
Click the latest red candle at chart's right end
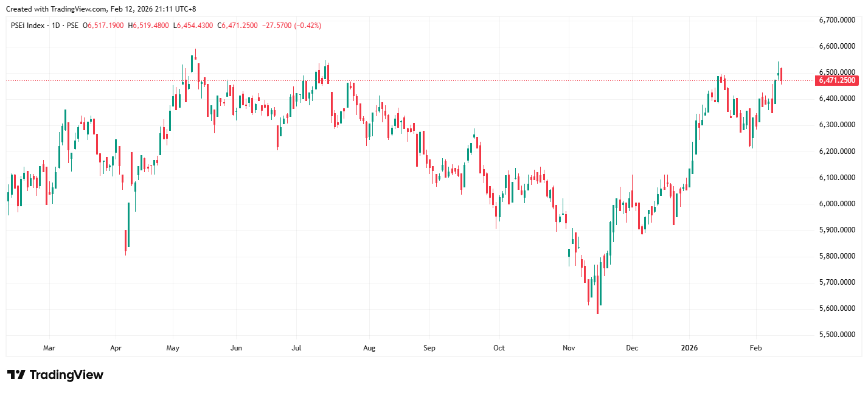click(782, 75)
